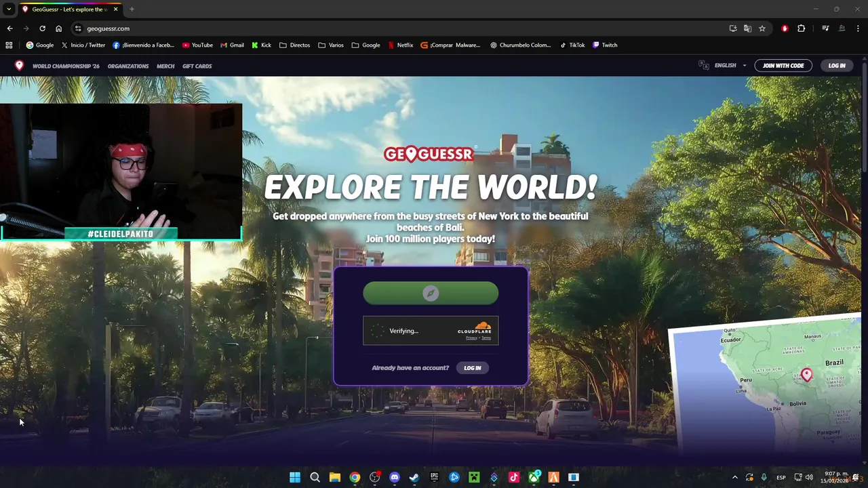The height and width of the screenshot is (488, 868).
Task: Open the Twitch bookmark
Action: click(605, 45)
